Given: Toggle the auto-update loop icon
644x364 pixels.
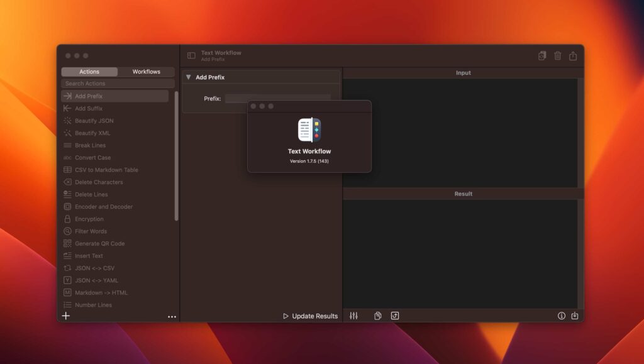Looking at the screenshot, I should pos(394,316).
